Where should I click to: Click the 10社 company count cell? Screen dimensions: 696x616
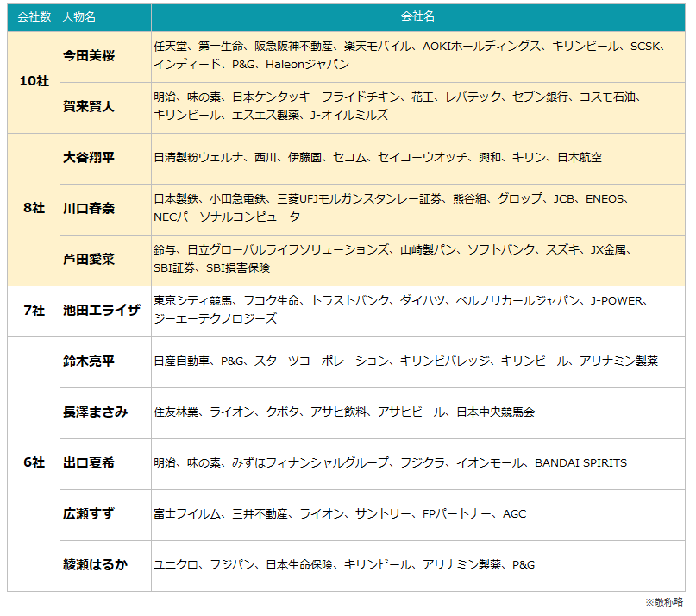coord(34,81)
